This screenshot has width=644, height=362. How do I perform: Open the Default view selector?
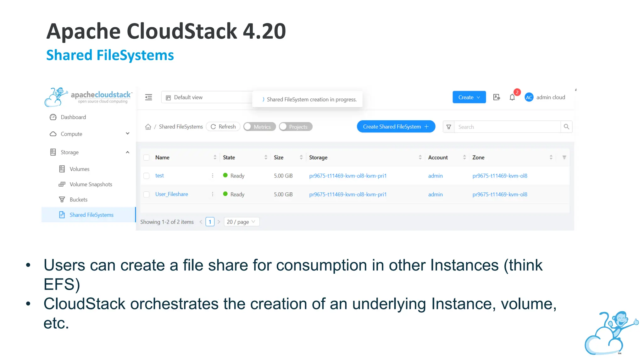tap(208, 97)
